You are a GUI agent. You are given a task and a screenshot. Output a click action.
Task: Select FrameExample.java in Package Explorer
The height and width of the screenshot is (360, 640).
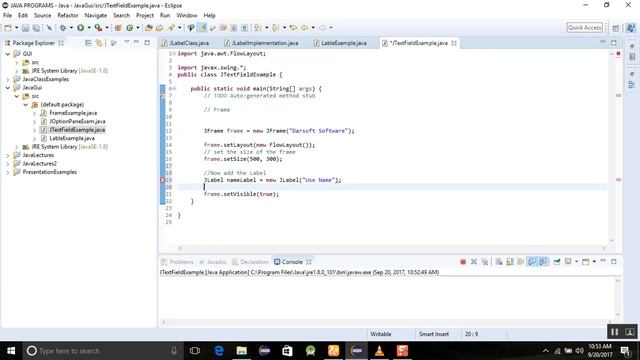click(x=73, y=113)
